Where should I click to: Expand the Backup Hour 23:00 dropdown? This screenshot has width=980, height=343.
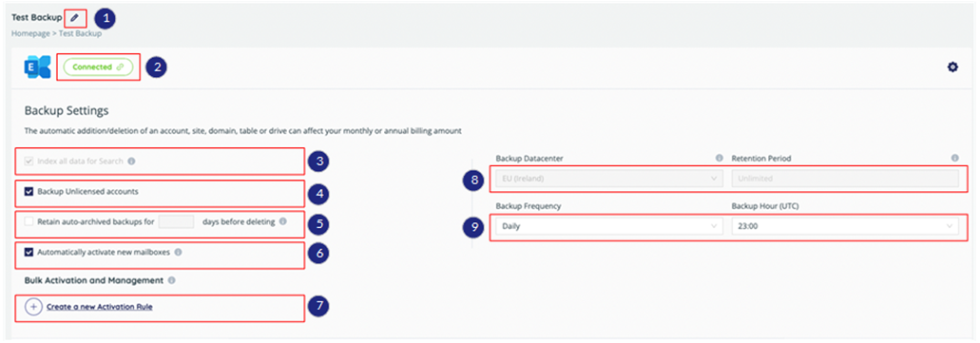(845, 226)
